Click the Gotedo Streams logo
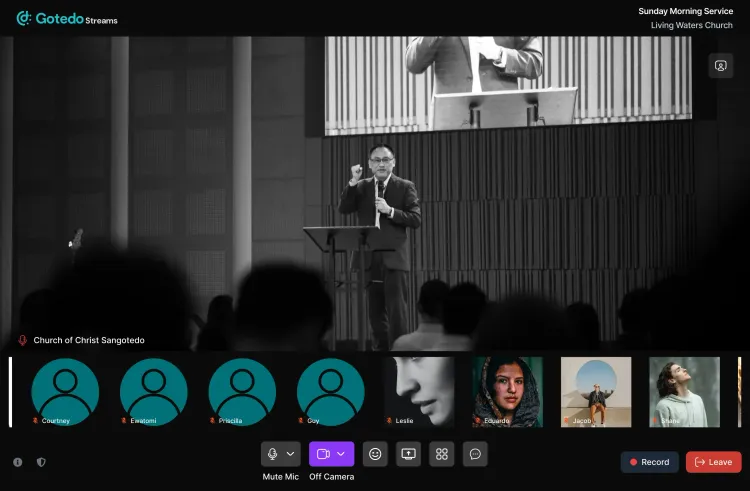The width and height of the screenshot is (750, 491). pos(66,18)
